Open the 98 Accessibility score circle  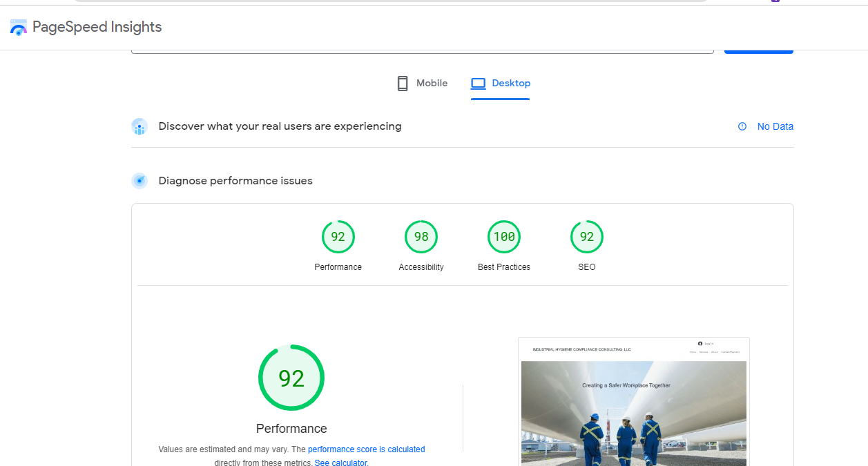421,237
